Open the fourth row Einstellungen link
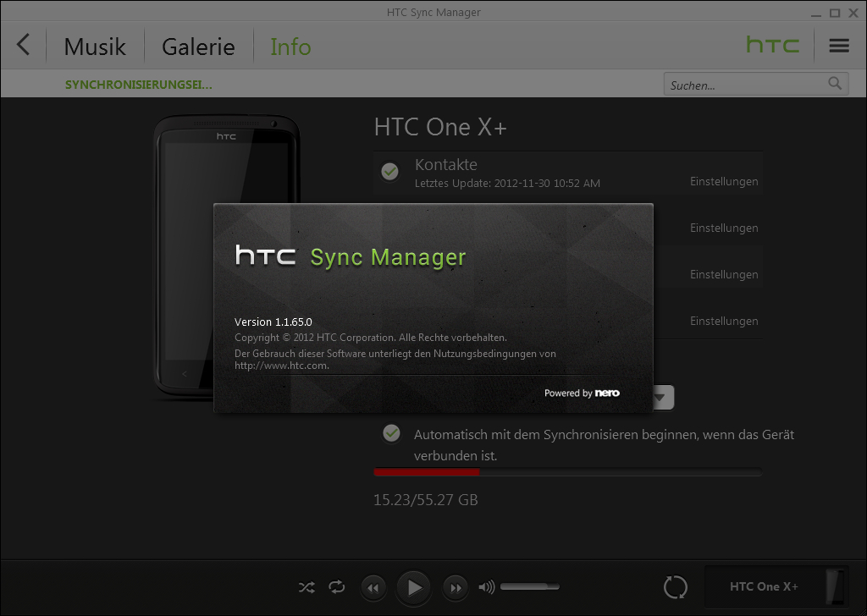The height and width of the screenshot is (616, 867). pos(724,321)
